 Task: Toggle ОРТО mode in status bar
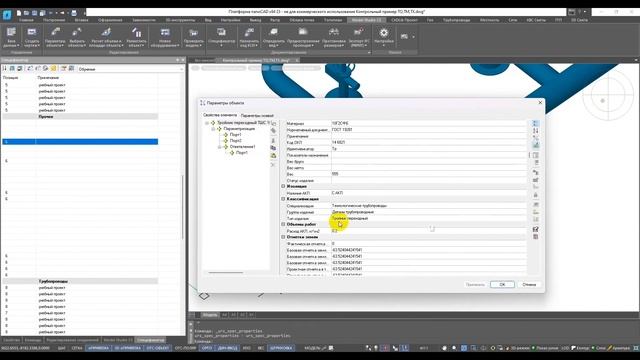pos(207,348)
